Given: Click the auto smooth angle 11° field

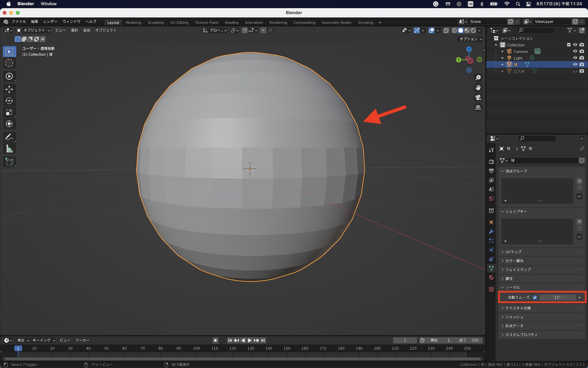Looking at the screenshot, I should coord(557,297).
